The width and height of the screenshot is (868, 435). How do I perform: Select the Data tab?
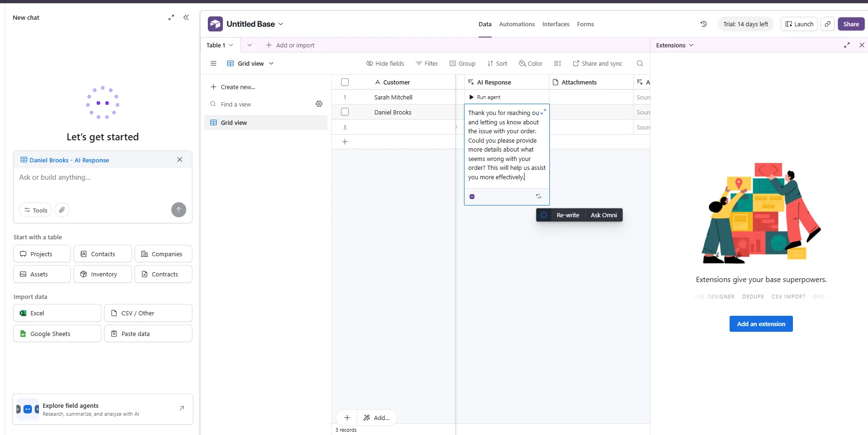tap(485, 24)
